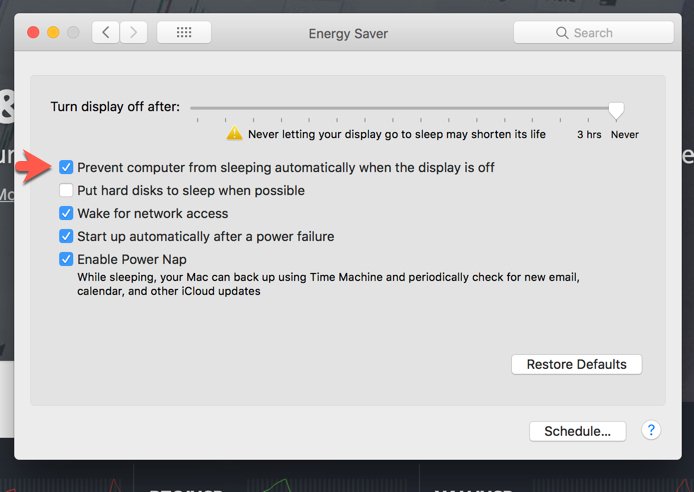This screenshot has width=694, height=492.
Task: Disable Wake for network access
Action: click(x=66, y=213)
